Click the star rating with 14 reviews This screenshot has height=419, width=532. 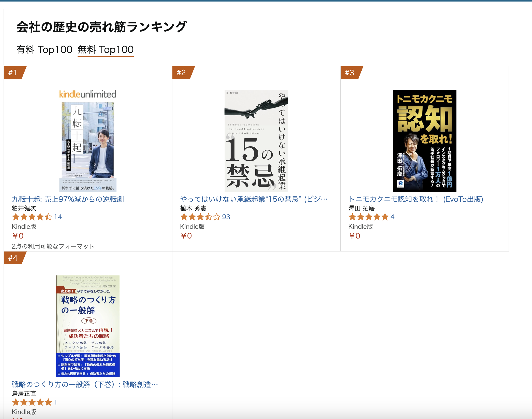37,217
